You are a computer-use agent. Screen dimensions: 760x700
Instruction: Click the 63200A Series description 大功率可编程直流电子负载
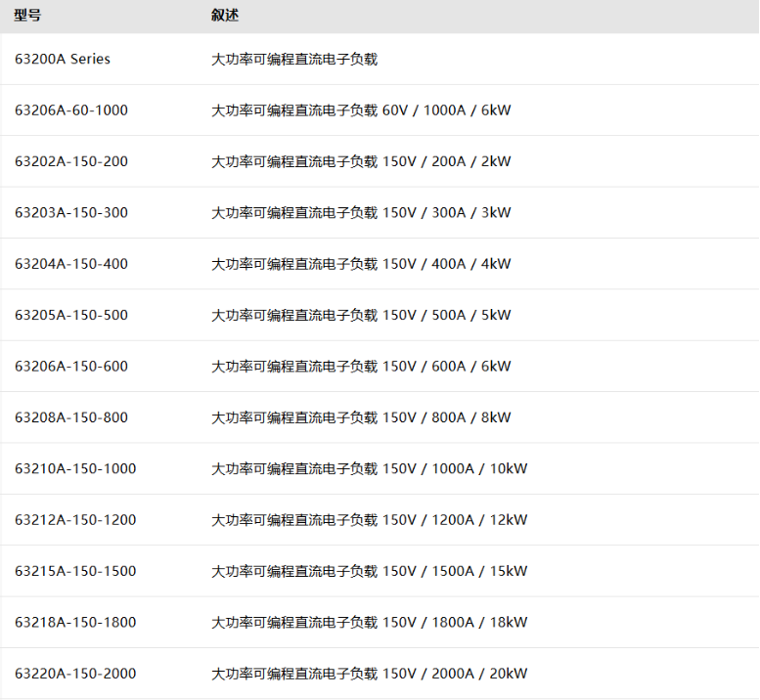click(294, 59)
